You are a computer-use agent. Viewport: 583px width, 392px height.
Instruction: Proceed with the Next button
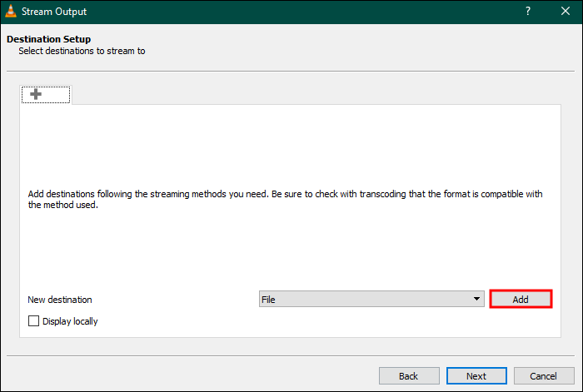tap(476, 376)
